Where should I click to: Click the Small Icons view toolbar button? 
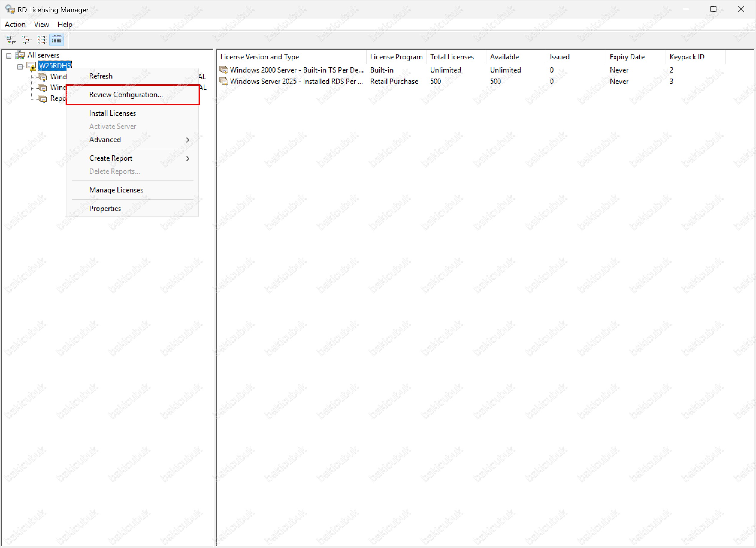(27, 40)
